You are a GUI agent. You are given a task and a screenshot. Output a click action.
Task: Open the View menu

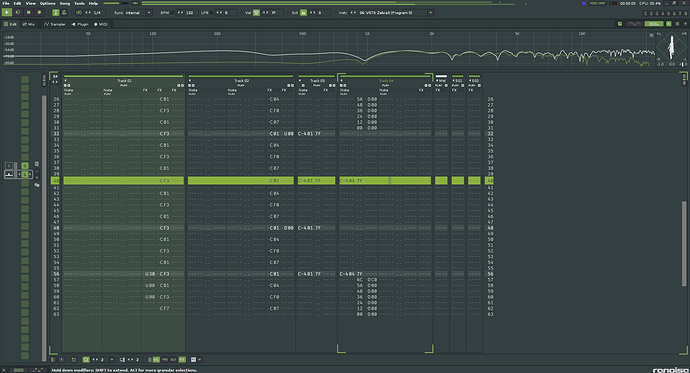click(30, 3)
